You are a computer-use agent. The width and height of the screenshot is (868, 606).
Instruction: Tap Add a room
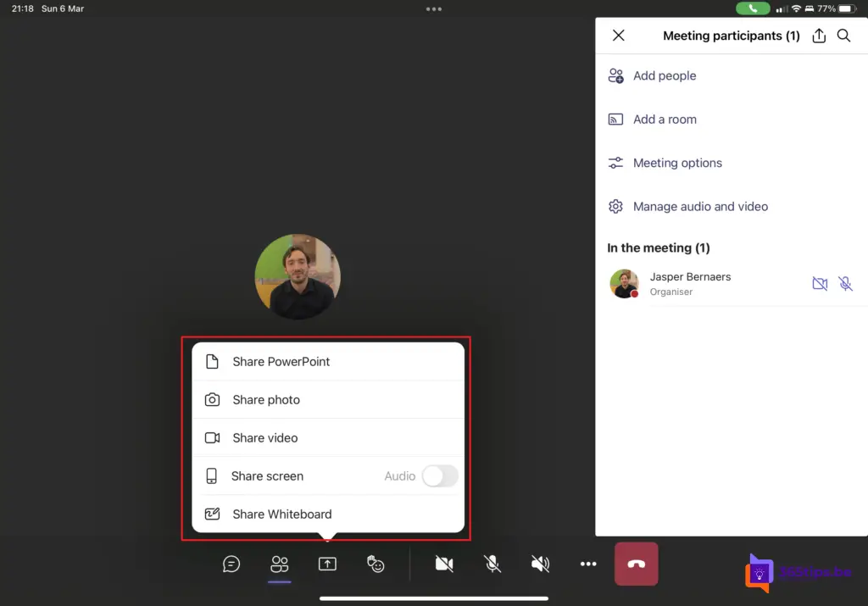point(732,120)
